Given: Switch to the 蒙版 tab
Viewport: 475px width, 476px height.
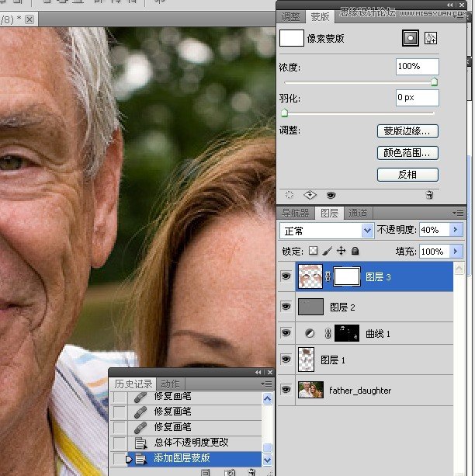Looking at the screenshot, I should 320,17.
